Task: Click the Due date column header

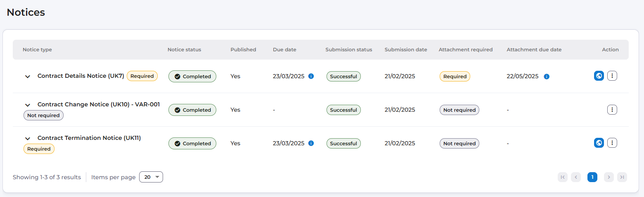Action: [284, 50]
